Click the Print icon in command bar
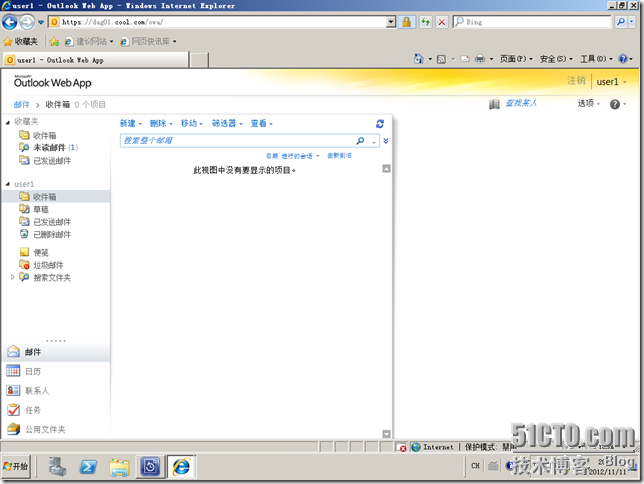The width and height of the screenshot is (644, 484). [x=480, y=59]
